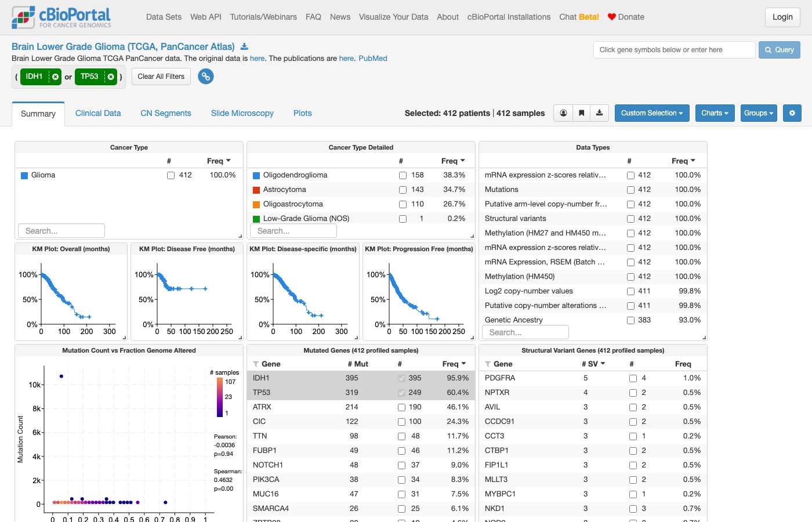Click the Login button
Viewport: 812px width, 522px height.
pos(782,17)
